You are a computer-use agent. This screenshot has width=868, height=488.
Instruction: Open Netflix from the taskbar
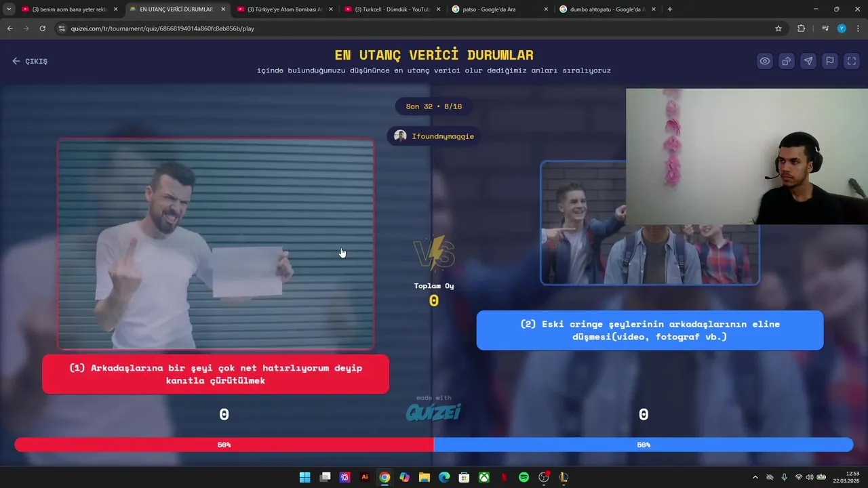(x=504, y=477)
